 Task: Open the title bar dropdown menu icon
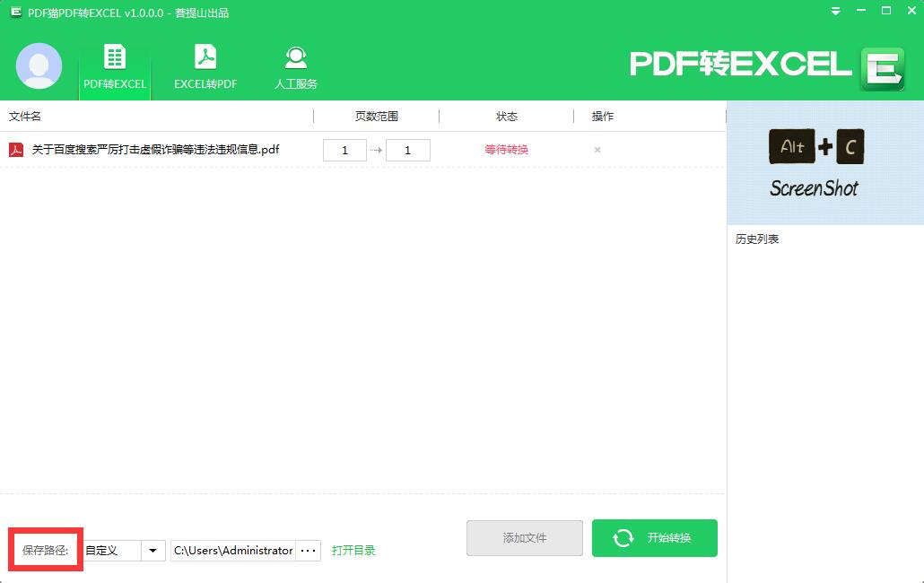coord(836,12)
